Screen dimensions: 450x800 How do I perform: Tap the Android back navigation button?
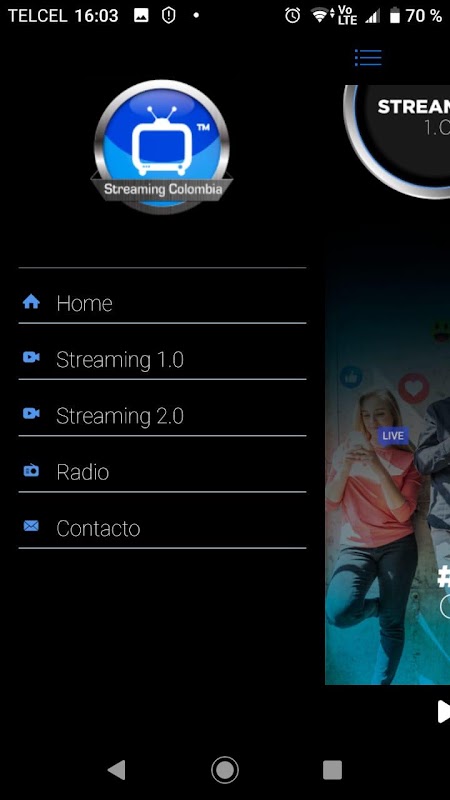(116, 769)
